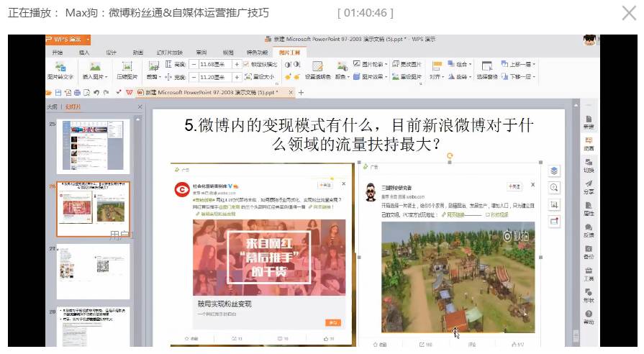Click the 新建 icon in right sidebar
This screenshot has width=644, height=354.
pos(589,122)
